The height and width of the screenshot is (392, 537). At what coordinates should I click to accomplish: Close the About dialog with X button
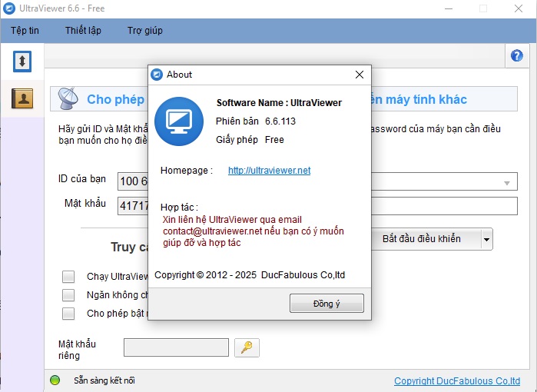pos(360,75)
